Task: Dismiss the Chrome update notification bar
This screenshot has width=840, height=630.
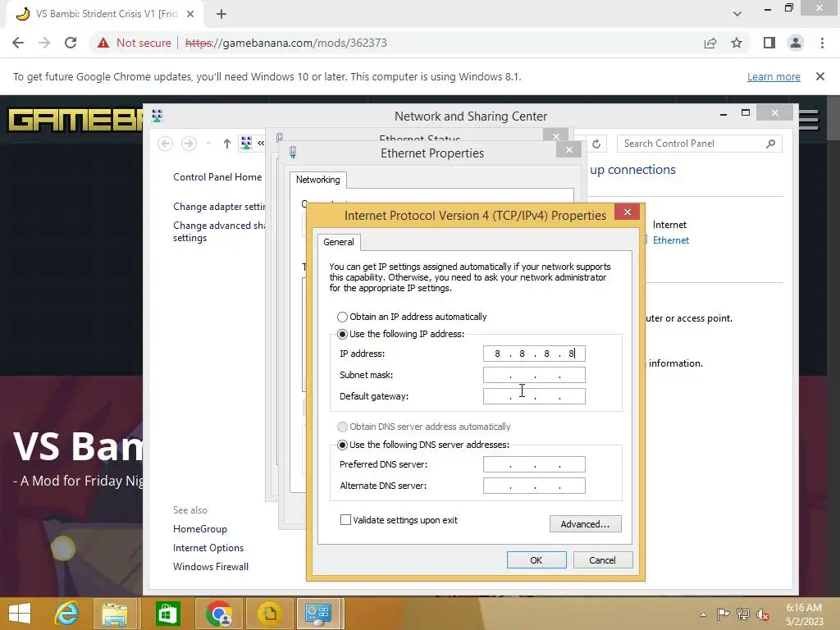Action: (x=819, y=76)
